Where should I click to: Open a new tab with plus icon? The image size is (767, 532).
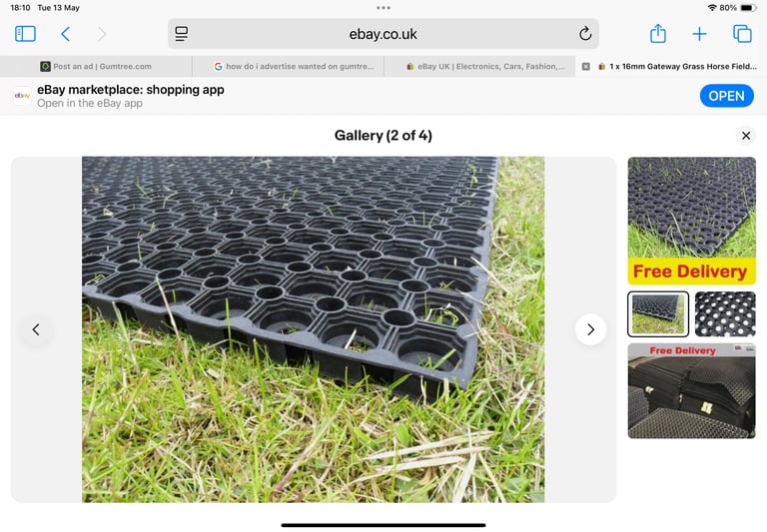point(699,34)
